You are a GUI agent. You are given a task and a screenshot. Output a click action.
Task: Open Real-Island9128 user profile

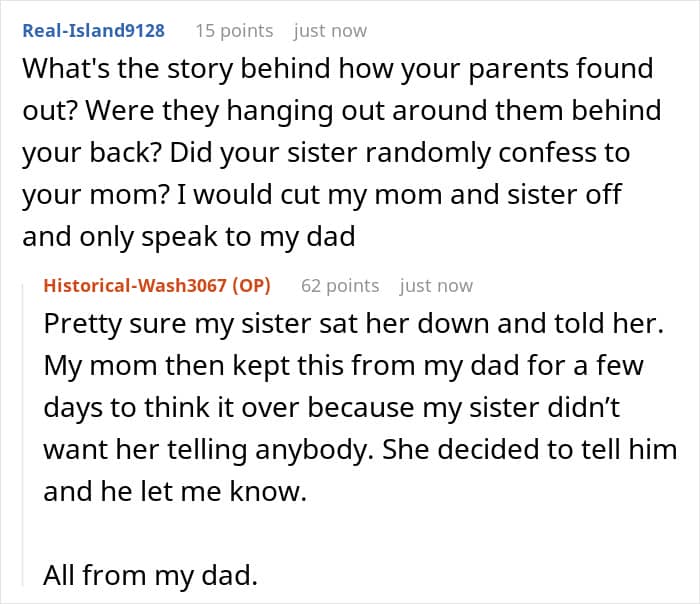click(93, 31)
